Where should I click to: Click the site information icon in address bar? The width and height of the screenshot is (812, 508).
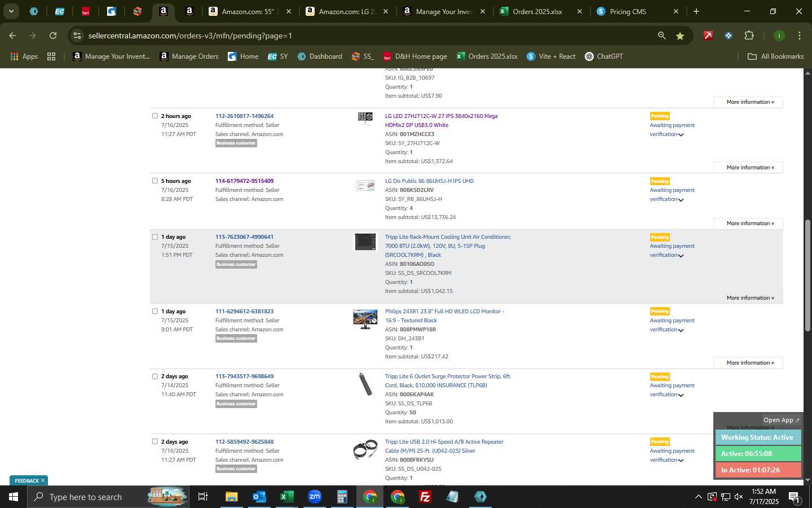pos(77,36)
